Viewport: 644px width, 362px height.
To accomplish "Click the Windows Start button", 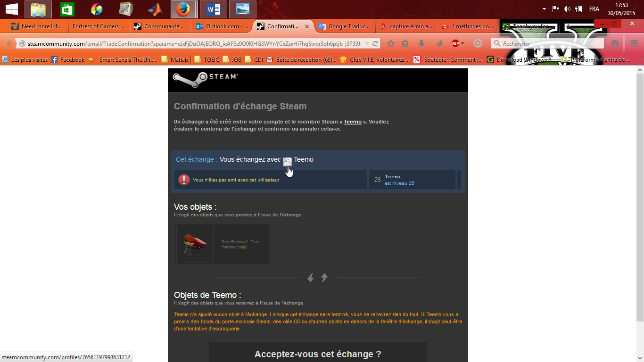I will [12, 9].
